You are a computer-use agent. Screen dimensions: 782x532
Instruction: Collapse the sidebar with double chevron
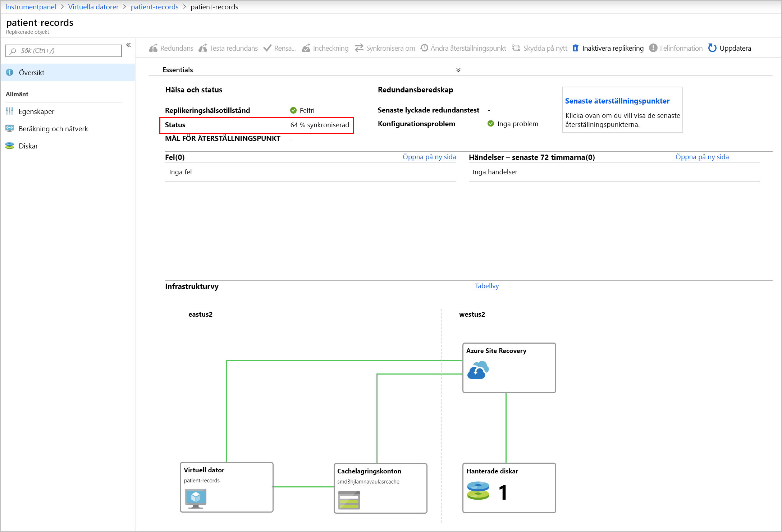point(128,45)
